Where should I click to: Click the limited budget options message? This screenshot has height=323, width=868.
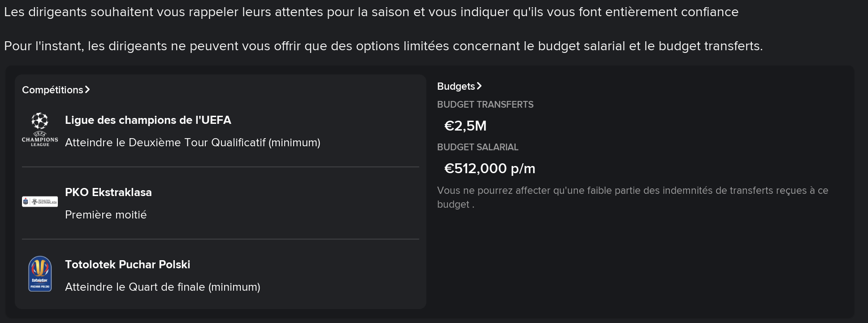click(x=383, y=46)
